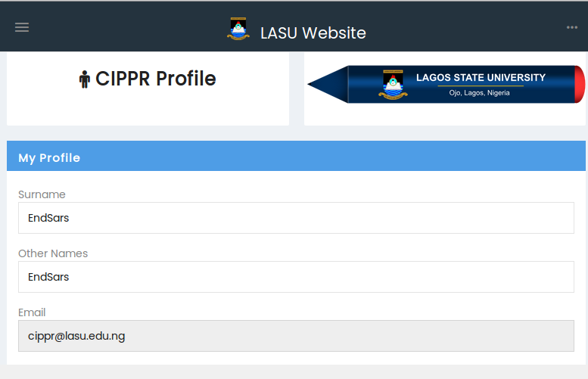The image size is (588, 379).
Task: Click the LASU Website title
Action: 313,33
